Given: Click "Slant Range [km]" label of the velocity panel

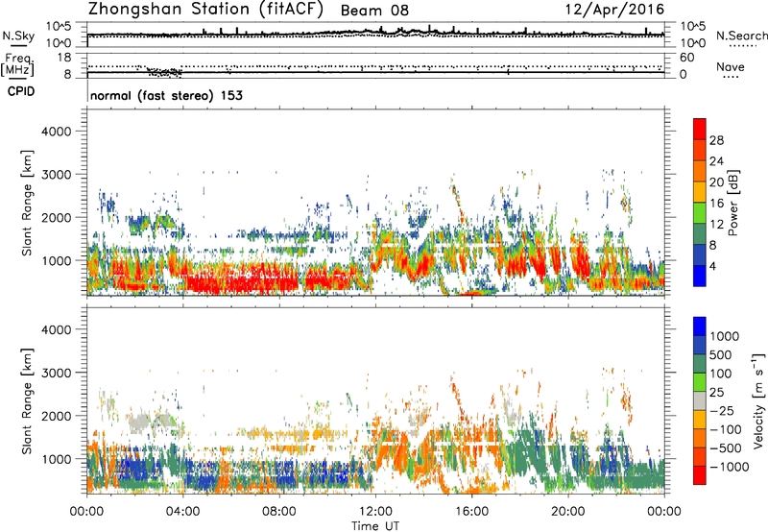Looking at the screenshot, I should [27, 401].
